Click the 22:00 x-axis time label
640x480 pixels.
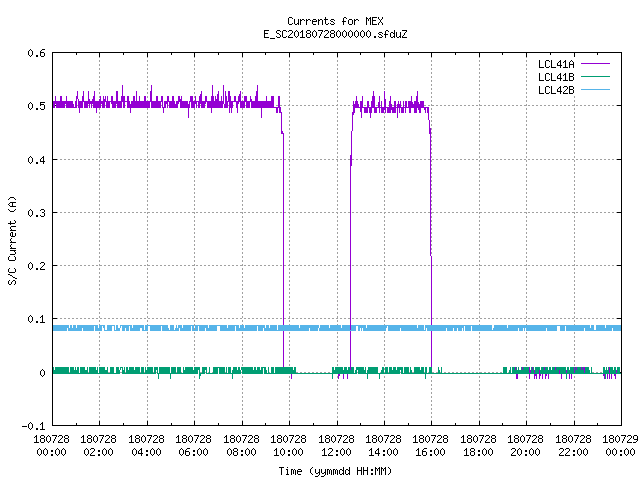[x=573, y=452]
